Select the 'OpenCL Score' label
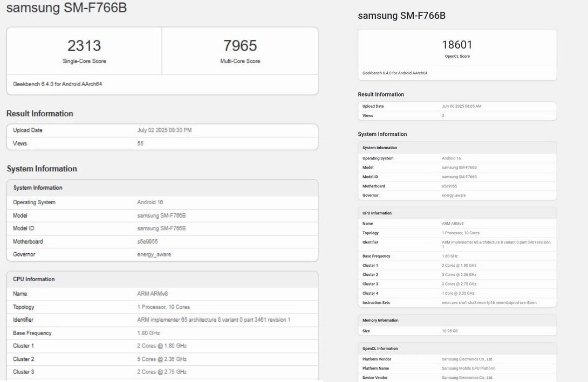 (457, 56)
